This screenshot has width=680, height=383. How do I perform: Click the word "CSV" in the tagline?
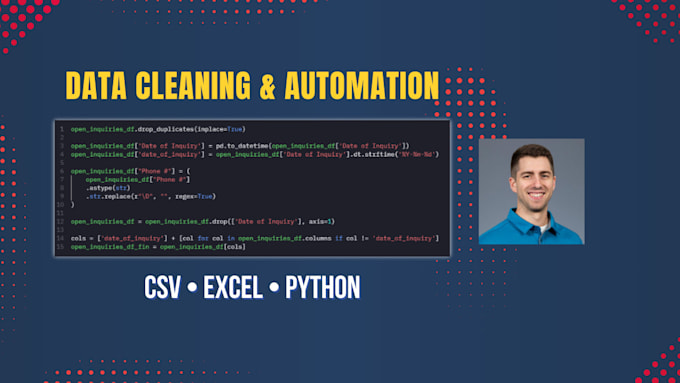click(162, 287)
